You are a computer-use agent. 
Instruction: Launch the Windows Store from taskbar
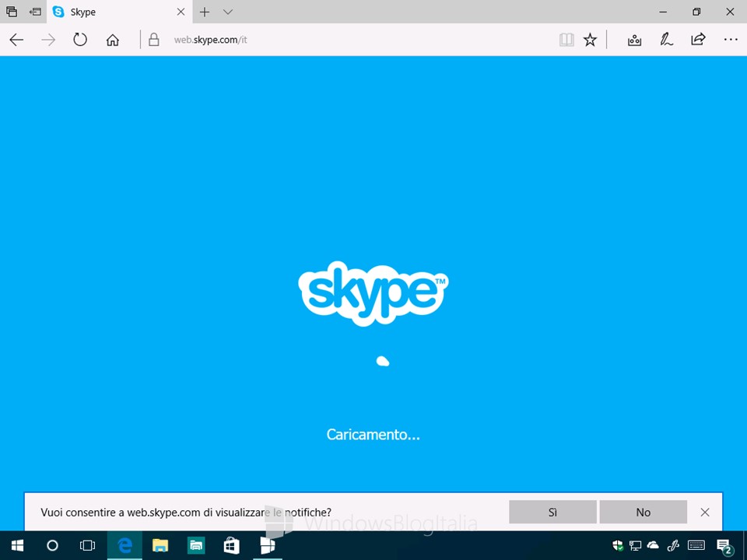pyautogui.click(x=232, y=545)
